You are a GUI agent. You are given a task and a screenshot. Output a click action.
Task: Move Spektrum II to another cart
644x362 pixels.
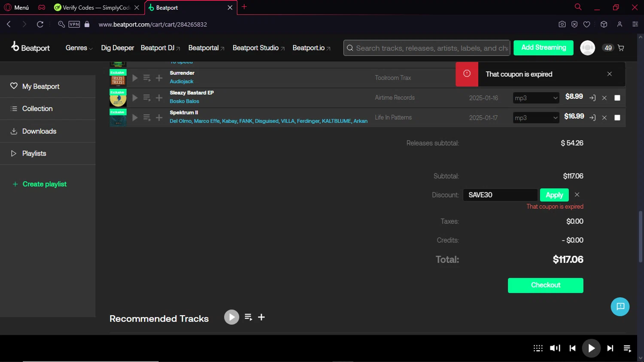click(x=592, y=118)
